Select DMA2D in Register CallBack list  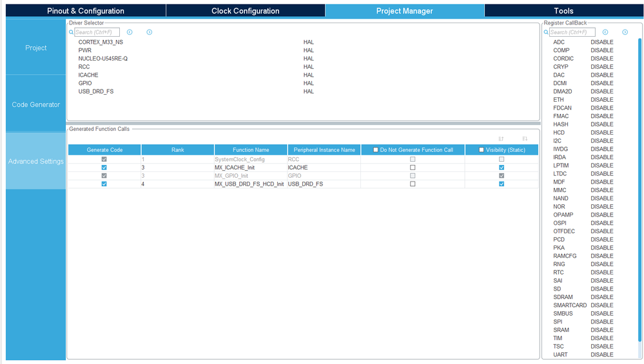562,91
